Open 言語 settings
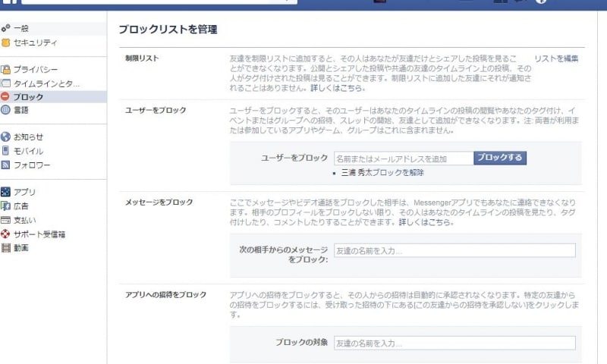The image size is (607, 364). (21, 110)
